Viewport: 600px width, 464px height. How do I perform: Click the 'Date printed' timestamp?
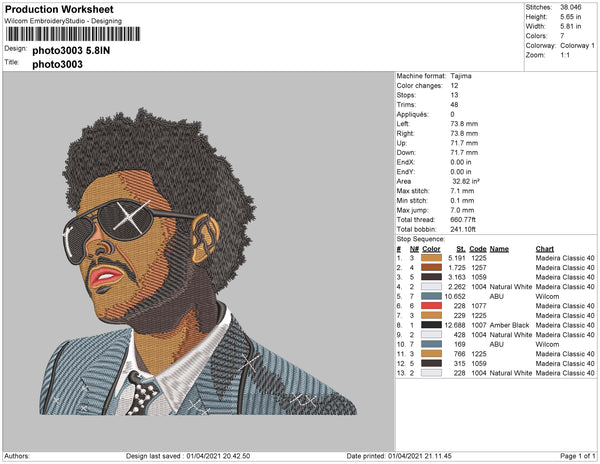(x=399, y=456)
